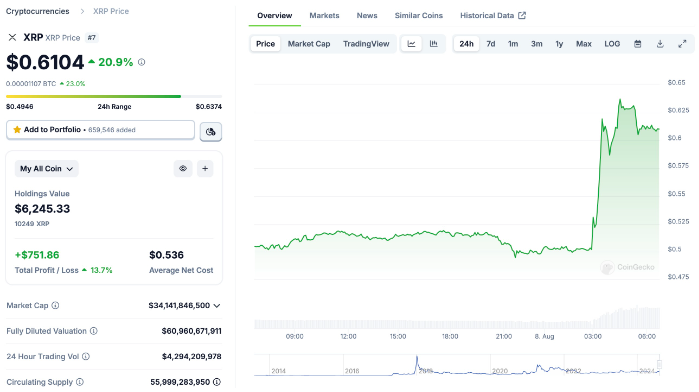699x392 pixels.
Task: Expand chart to fullscreen
Action: [682, 44]
